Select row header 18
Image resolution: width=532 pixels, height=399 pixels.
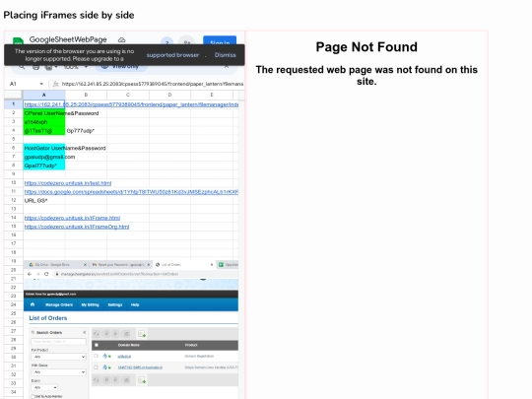click(x=14, y=253)
